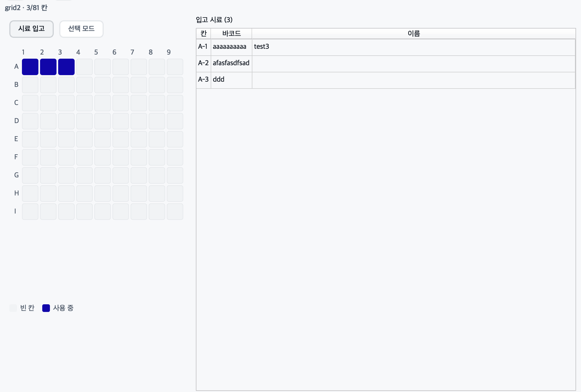Switch to 선택 모드

[81, 29]
